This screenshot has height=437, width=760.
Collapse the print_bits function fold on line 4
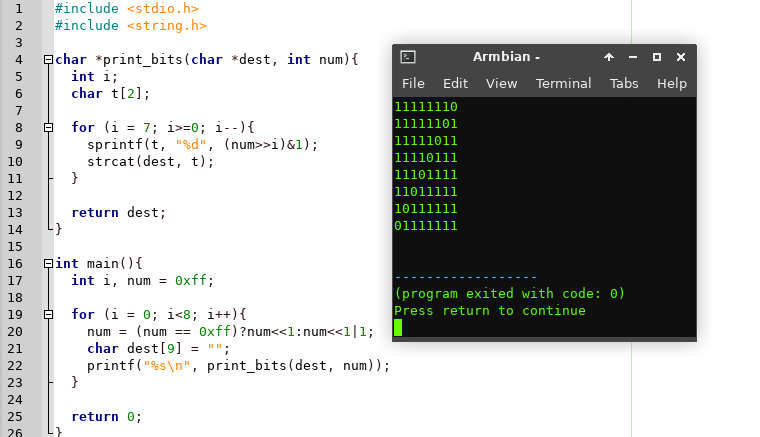pos(48,60)
